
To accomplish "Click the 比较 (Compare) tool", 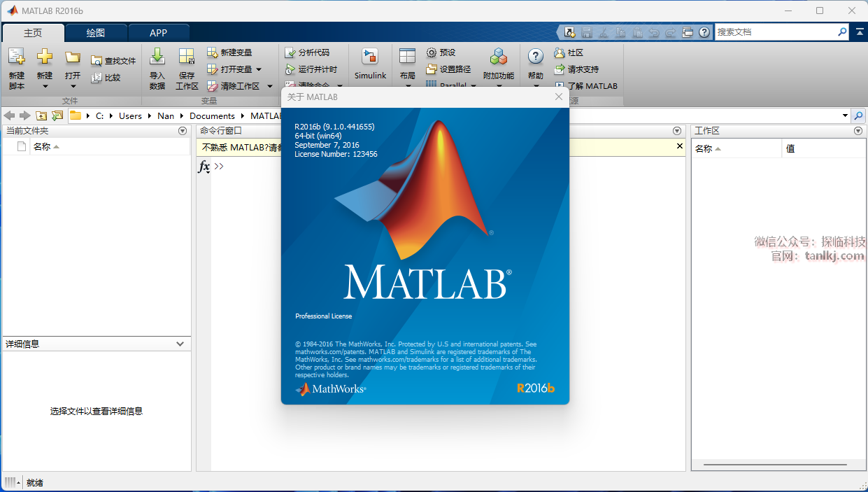I will (x=106, y=78).
